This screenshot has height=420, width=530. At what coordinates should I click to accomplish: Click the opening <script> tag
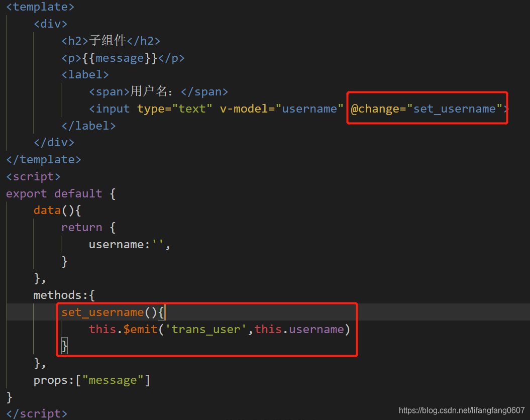coord(33,176)
